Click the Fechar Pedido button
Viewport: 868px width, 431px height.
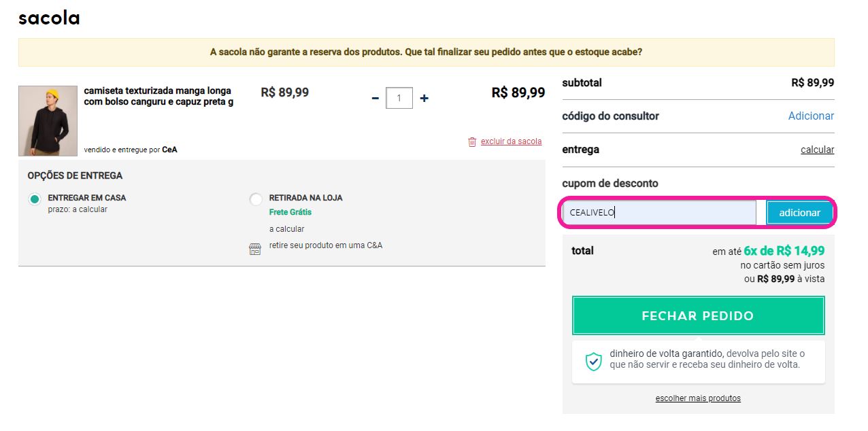(698, 315)
